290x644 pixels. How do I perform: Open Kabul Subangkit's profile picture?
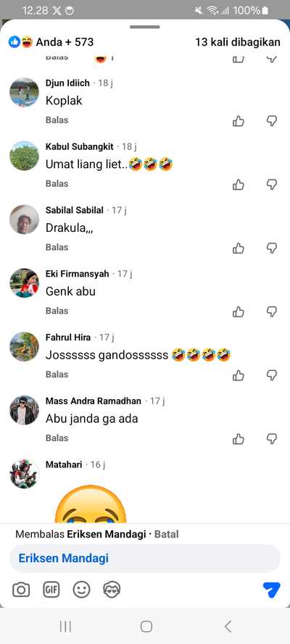tap(24, 156)
